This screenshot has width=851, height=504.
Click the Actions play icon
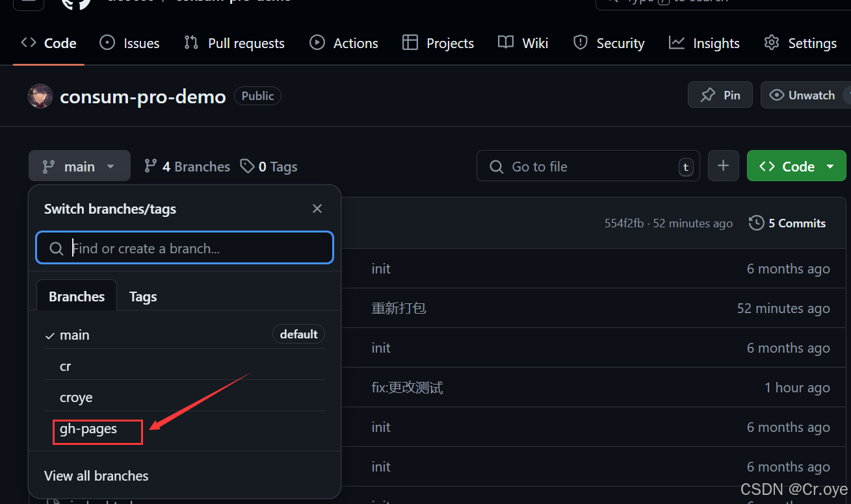pos(317,43)
